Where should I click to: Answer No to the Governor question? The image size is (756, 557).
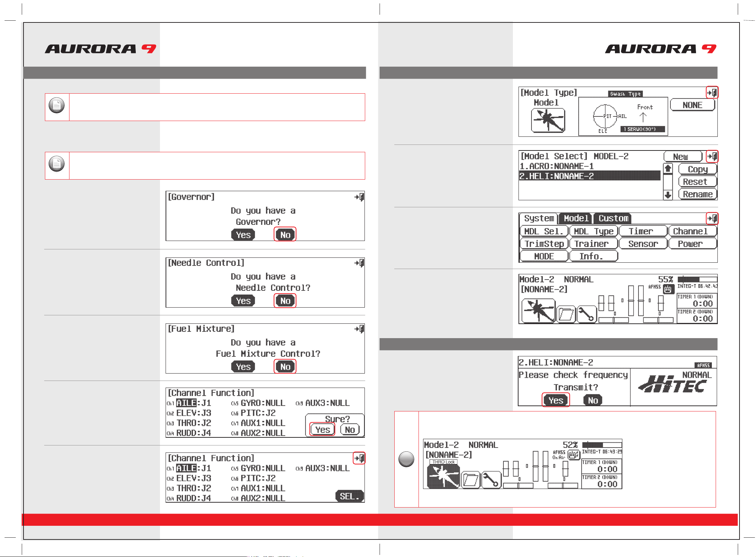tap(285, 235)
